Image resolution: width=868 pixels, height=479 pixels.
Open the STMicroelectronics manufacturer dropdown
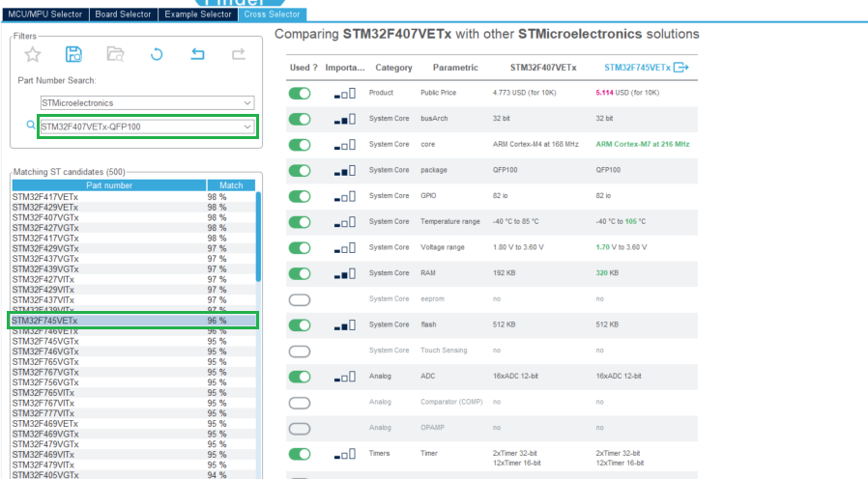[x=147, y=103]
